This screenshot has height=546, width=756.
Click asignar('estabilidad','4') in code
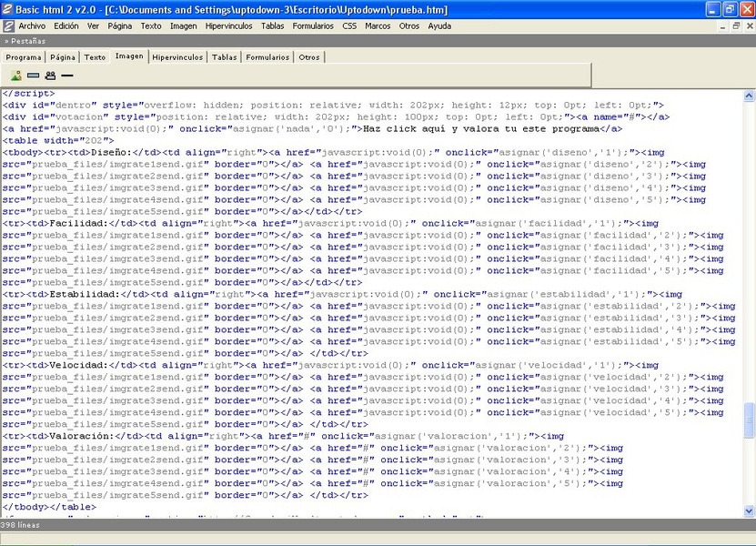617,330
